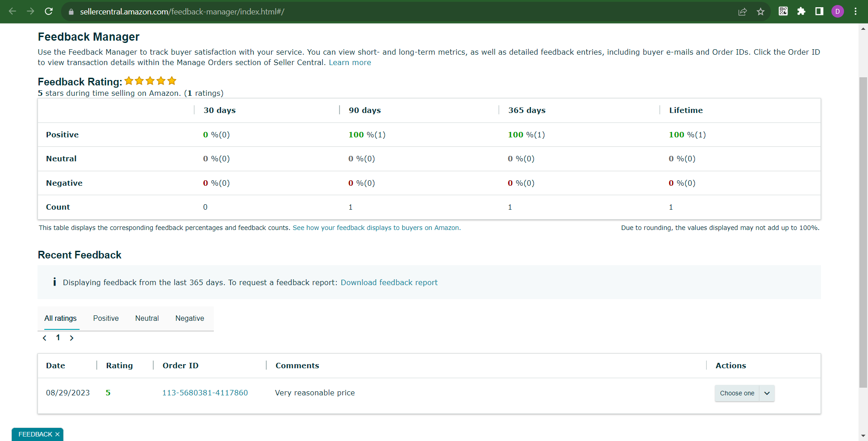Go to next feedback page arrow
Image resolution: width=868 pixels, height=441 pixels.
(x=71, y=338)
